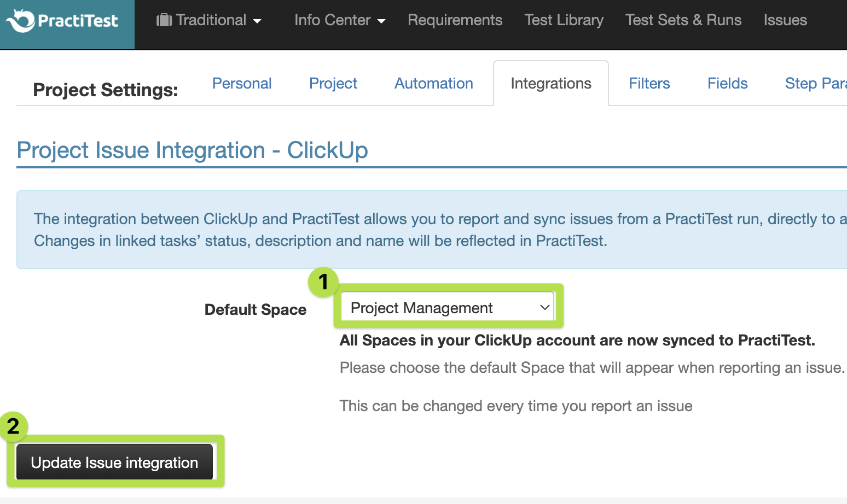Select the Project settings tab

tap(333, 84)
